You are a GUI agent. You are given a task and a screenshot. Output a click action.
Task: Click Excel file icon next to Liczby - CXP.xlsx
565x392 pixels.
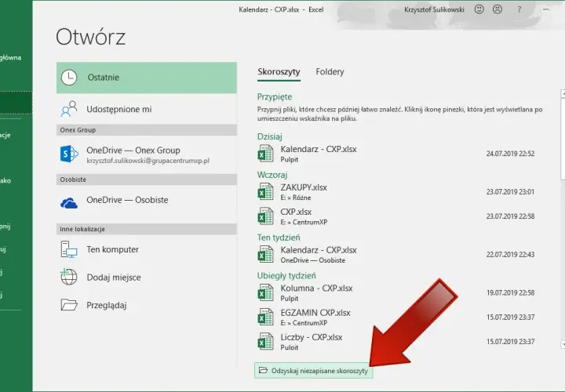pyautogui.click(x=265, y=341)
